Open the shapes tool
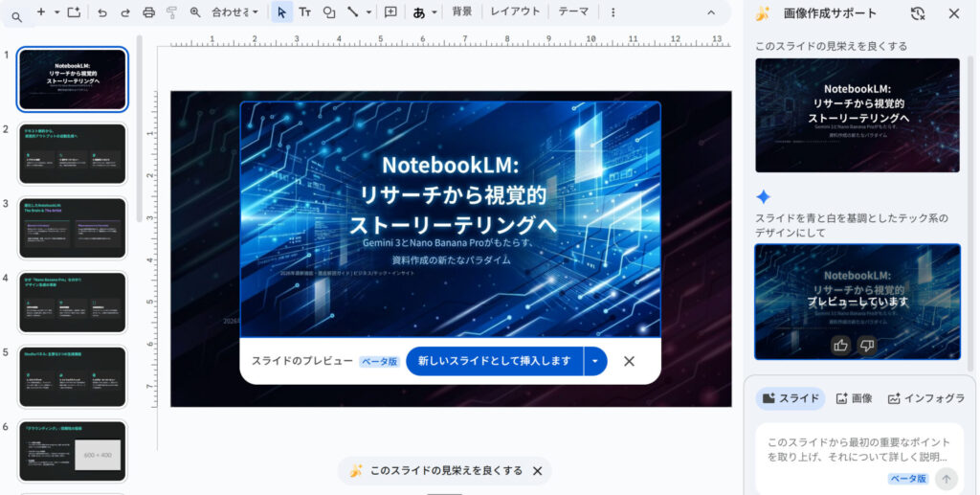The width and height of the screenshot is (980, 495). (329, 11)
